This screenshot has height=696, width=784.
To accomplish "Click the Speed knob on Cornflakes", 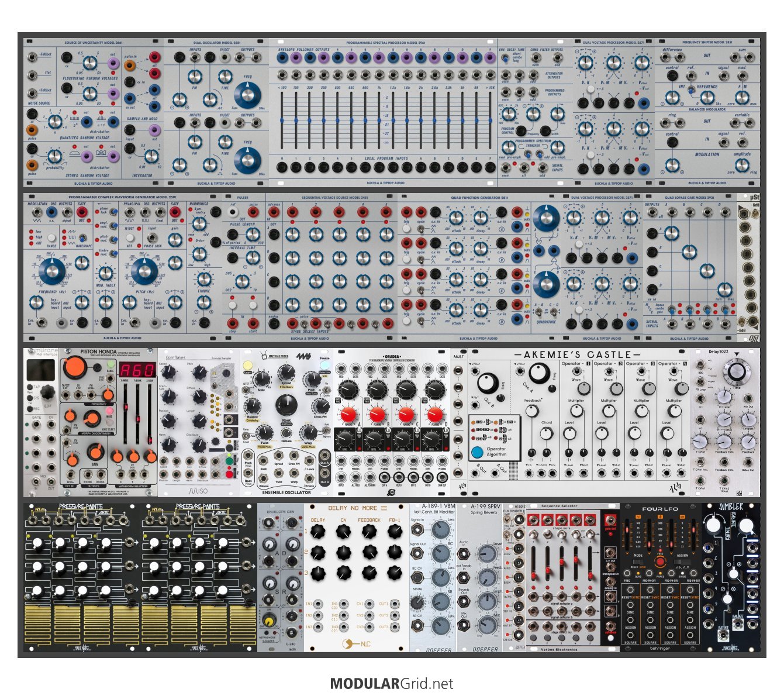I will click(x=169, y=372).
